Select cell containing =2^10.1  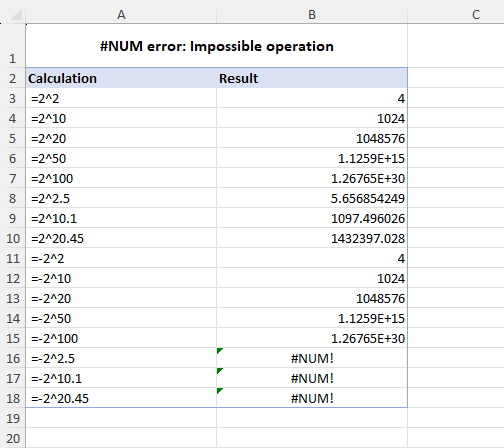[x=121, y=218]
